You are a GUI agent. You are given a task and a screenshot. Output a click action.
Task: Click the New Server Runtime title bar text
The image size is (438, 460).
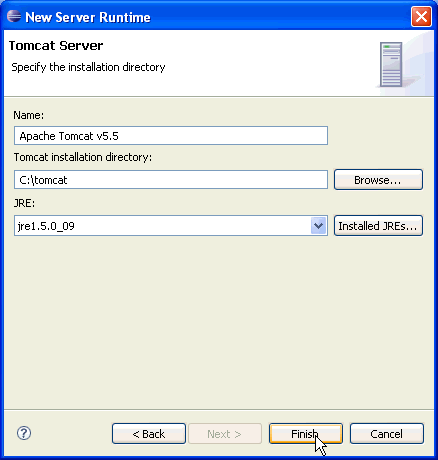(88, 17)
